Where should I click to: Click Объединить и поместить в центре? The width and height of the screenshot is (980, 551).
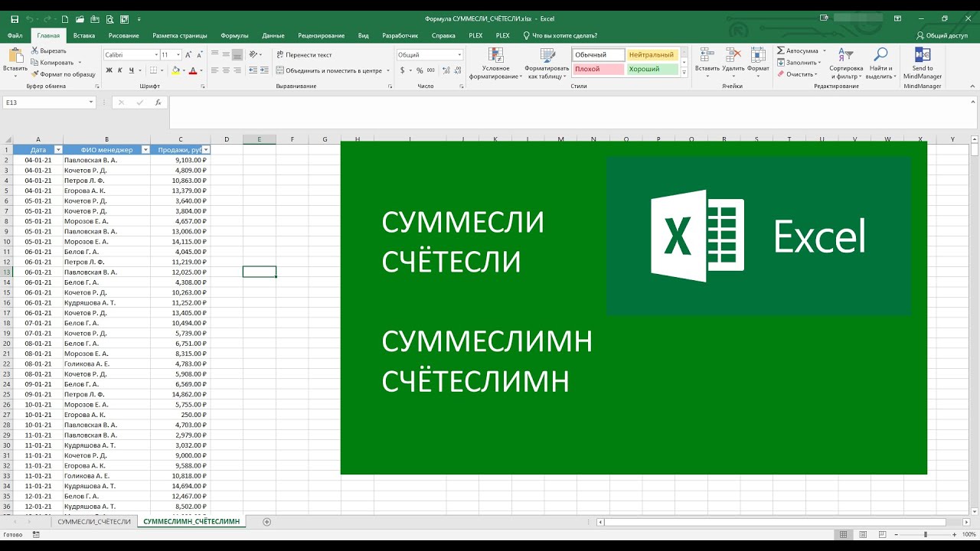[329, 70]
